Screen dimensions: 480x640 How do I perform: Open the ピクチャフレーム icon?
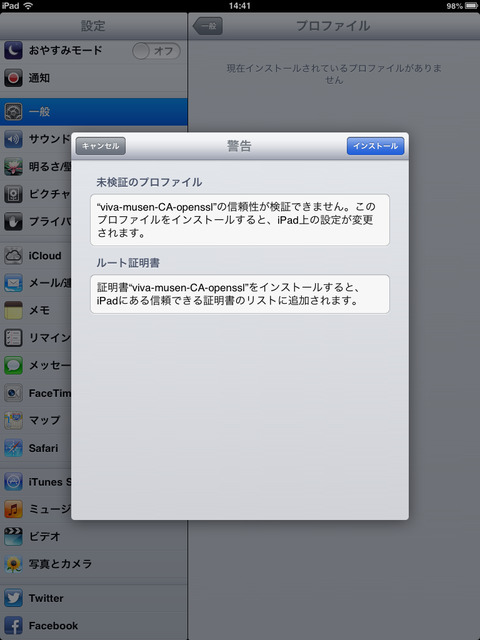click(13, 194)
